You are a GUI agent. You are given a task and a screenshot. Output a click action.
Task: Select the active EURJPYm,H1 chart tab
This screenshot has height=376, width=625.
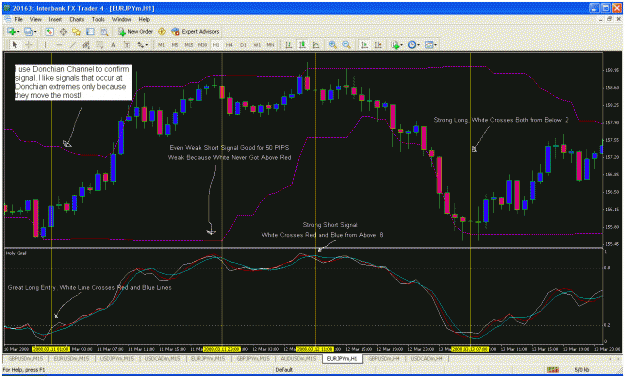[342, 359]
